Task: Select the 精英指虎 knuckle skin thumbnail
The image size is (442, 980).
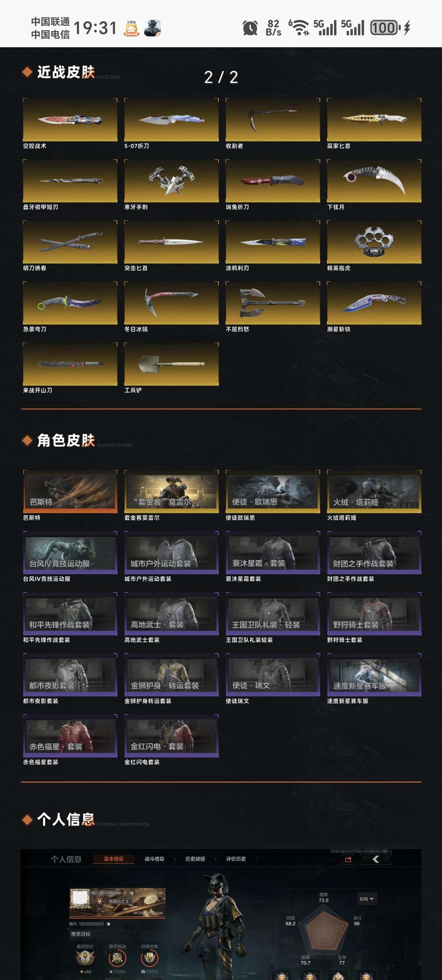Action: [x=374, y=242]
